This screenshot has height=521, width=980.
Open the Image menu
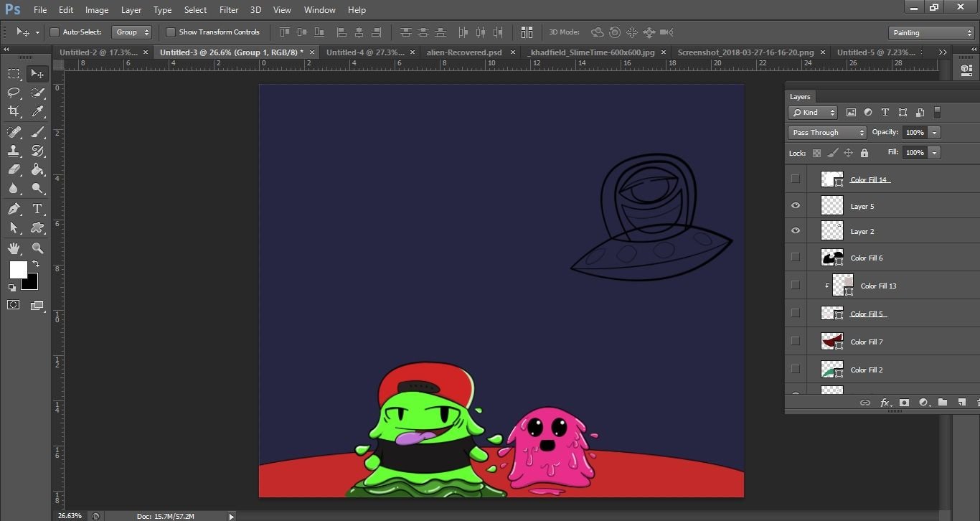[97, 10]
